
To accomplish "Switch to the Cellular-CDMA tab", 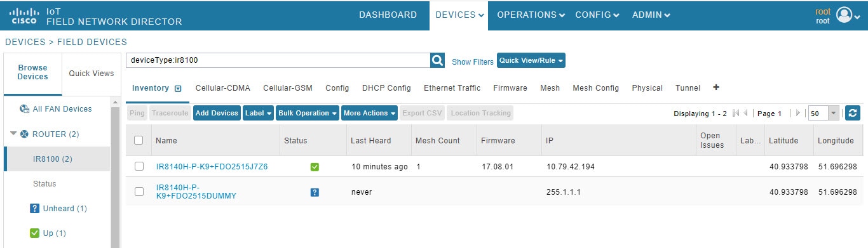I will [x=222, y=88].
